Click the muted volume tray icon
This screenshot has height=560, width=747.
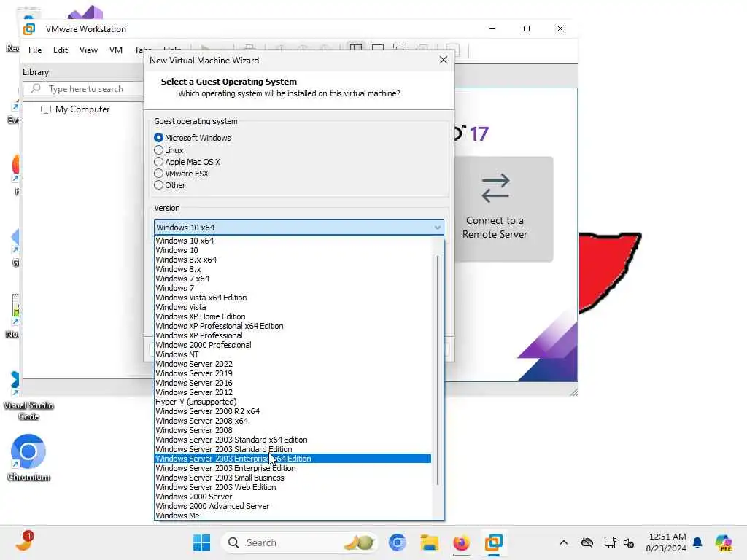point(629,543)
